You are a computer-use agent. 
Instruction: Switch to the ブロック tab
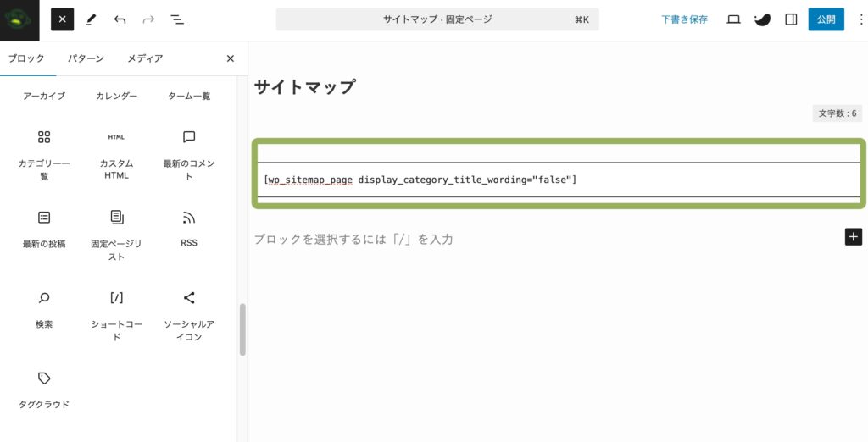26,58
